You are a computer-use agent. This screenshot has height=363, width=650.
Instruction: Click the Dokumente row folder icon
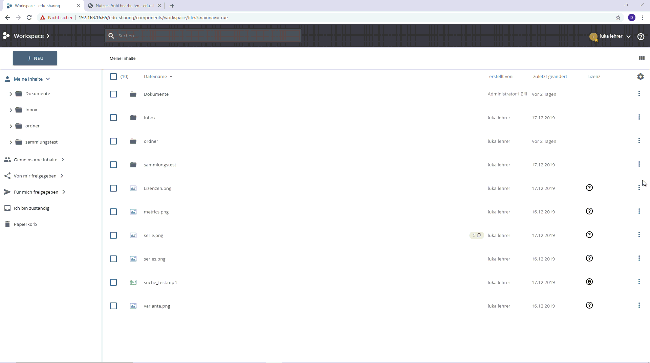click(x=133, y=94)
